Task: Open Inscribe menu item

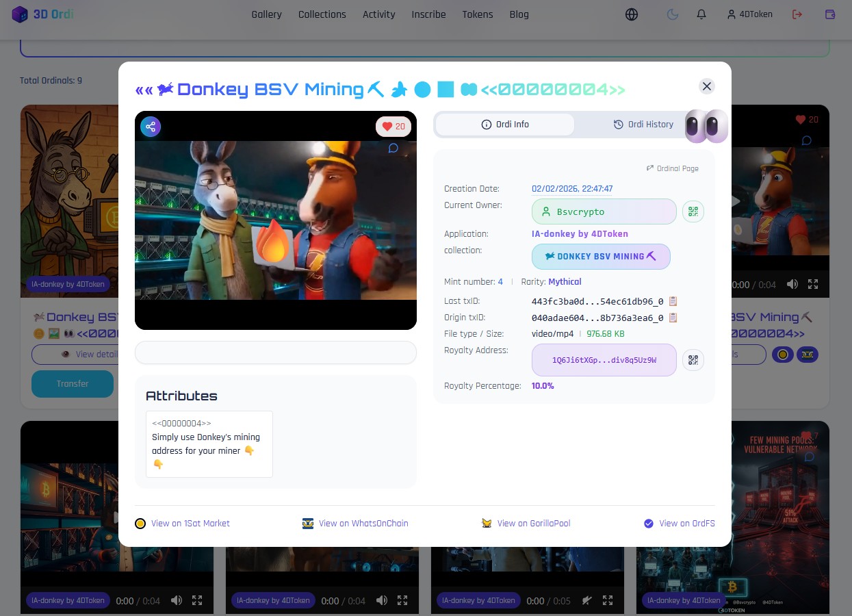Action: pyautogui.click(x=429, y=14)
